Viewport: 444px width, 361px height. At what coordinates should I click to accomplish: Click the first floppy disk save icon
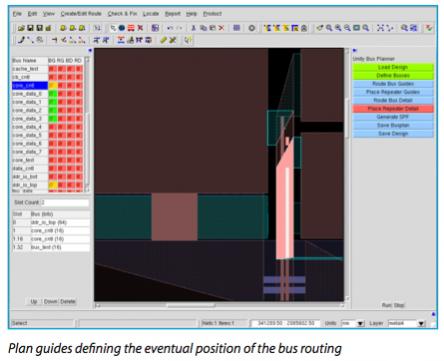[30, 28]
